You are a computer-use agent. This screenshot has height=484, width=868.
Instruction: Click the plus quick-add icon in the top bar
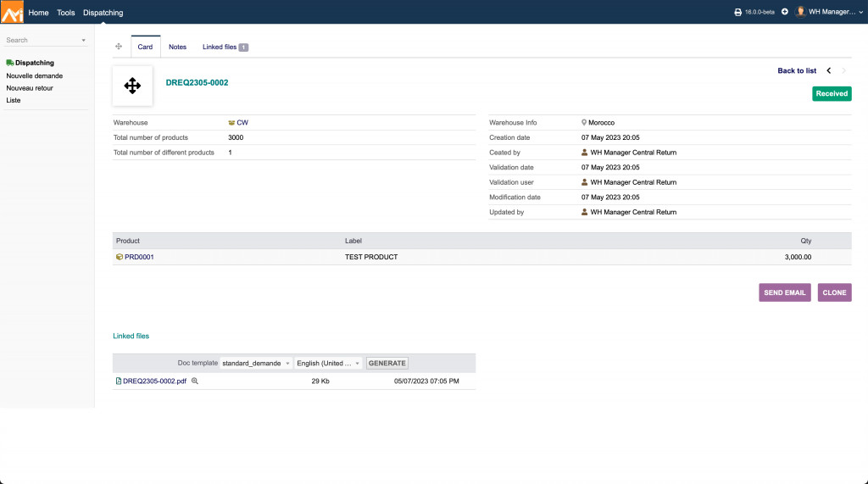tap(784, 12)
